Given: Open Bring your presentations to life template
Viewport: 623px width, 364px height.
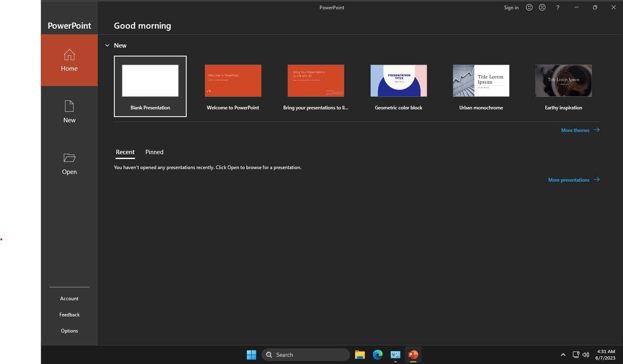Looking at the screenshot, I should (316, 86).
